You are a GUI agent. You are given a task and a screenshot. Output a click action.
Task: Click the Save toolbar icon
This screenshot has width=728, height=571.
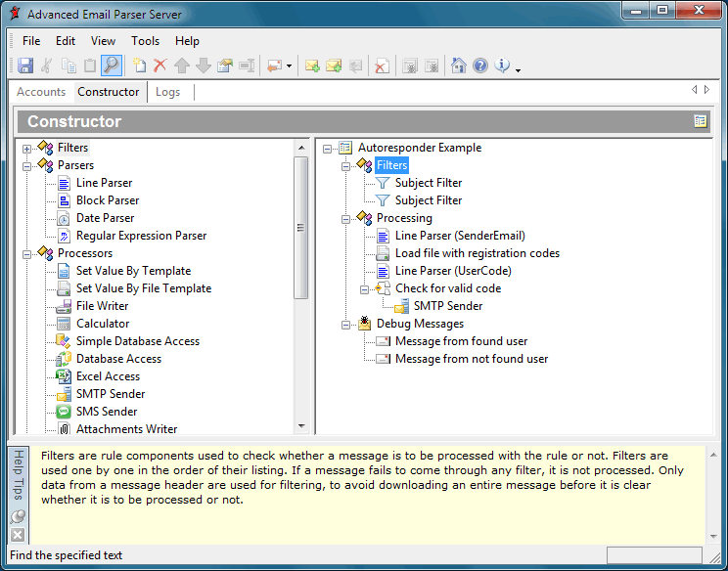tap(25, 66)
